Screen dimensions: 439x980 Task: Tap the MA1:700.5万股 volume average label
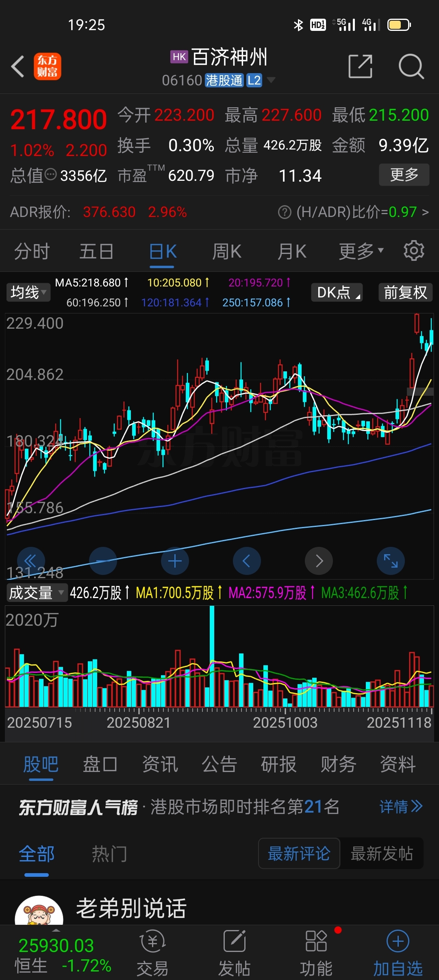179,593
